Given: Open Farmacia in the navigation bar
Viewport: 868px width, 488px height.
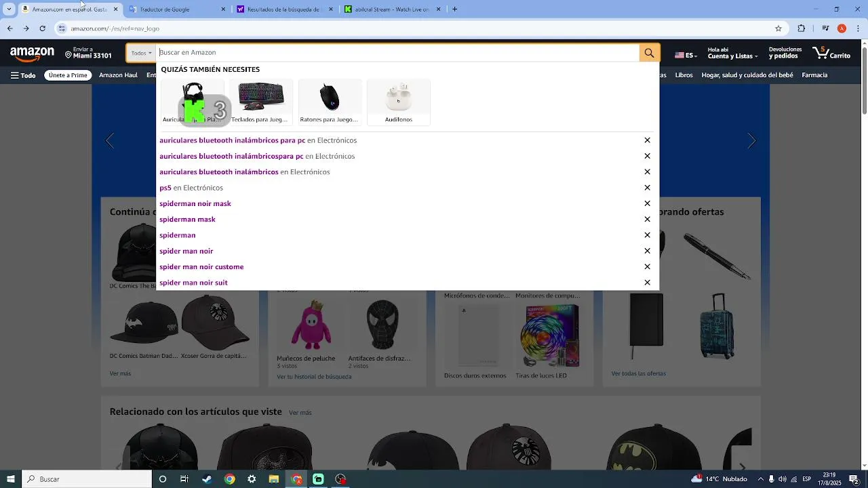Looking at the screenshot, I should pyautogui.click(x=814, y=75).
